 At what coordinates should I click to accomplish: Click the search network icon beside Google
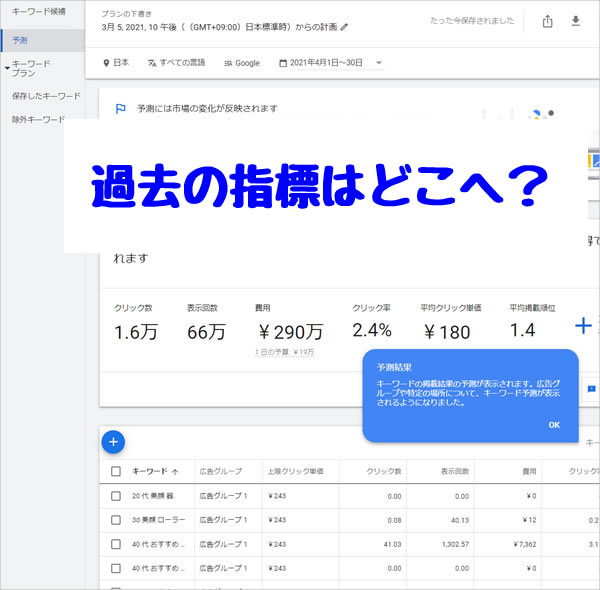tap(228, 64)
